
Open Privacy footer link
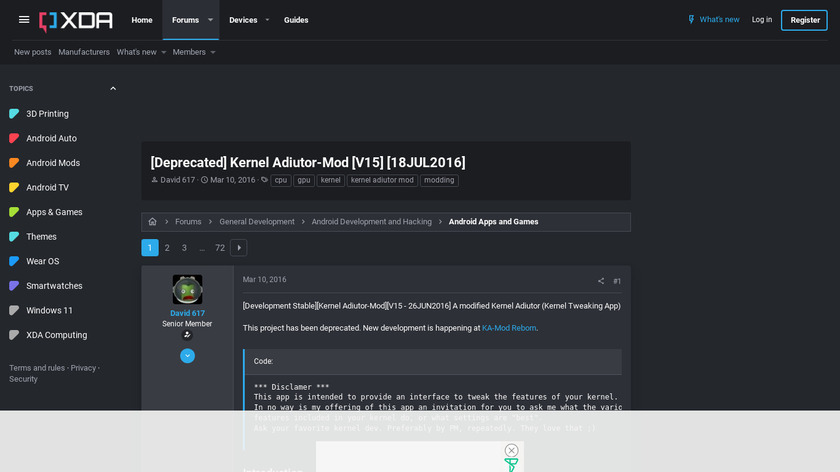[83, 368]
